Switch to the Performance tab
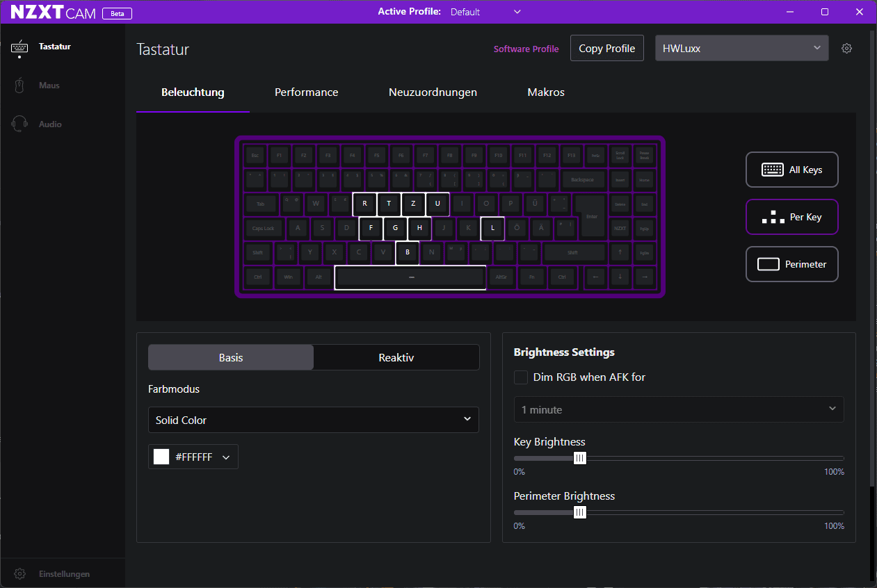The height and width of the screenshot is (588, 877). click(x=306, y=92)
